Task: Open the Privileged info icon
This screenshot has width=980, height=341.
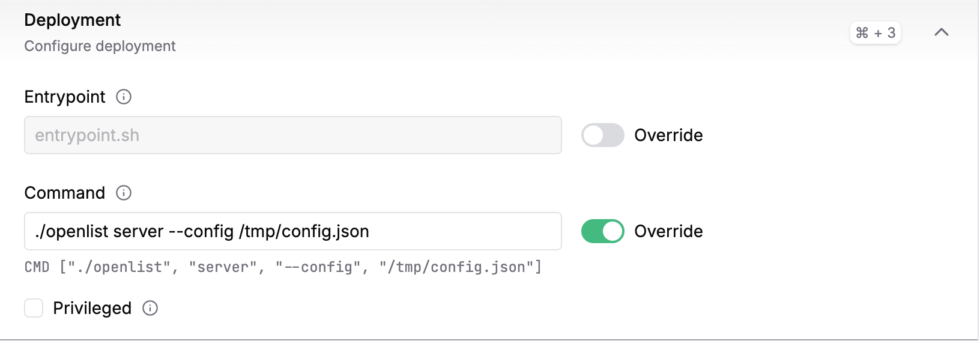Action: pos(150,308)
